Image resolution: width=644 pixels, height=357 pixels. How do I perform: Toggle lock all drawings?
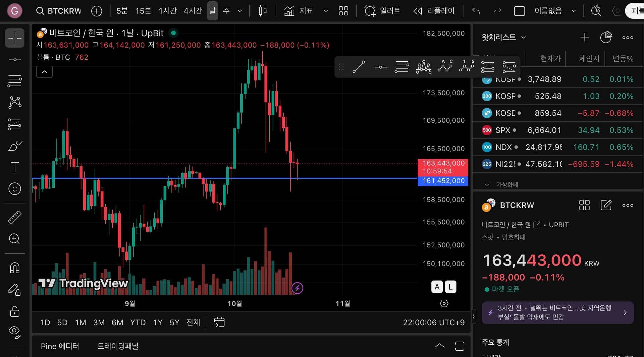point(15,311)
